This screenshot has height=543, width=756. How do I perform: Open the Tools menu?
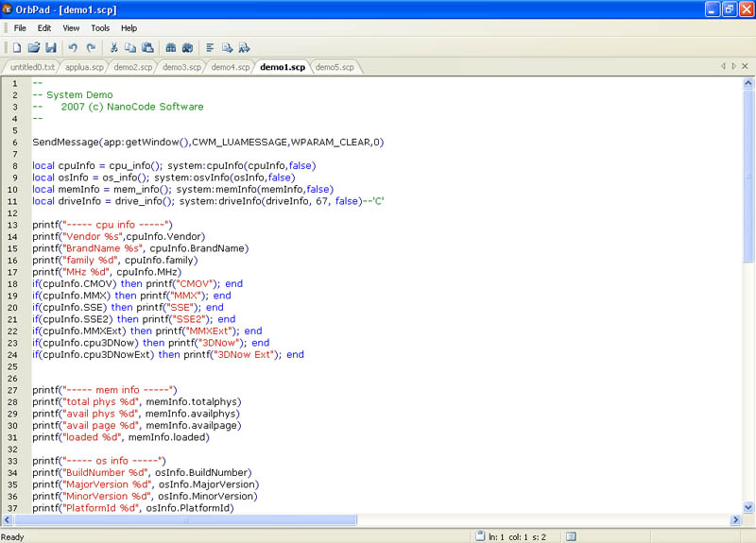[x=99, y=28]
